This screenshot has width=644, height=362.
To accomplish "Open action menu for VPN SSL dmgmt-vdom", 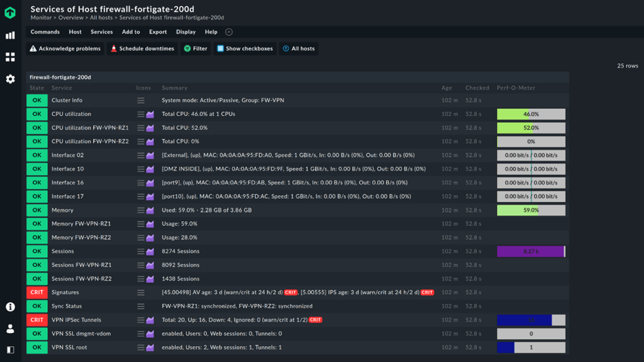I will tap(141, 334).
